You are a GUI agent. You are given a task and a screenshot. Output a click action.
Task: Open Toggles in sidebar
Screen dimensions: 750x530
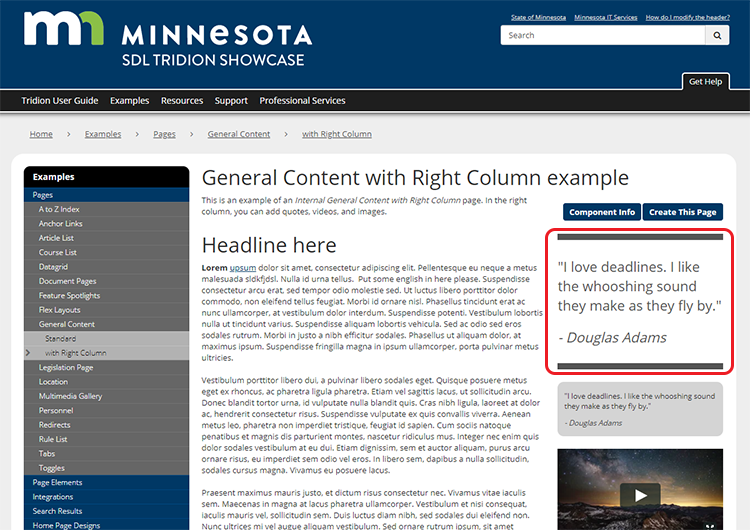click(x=107, y=467)
